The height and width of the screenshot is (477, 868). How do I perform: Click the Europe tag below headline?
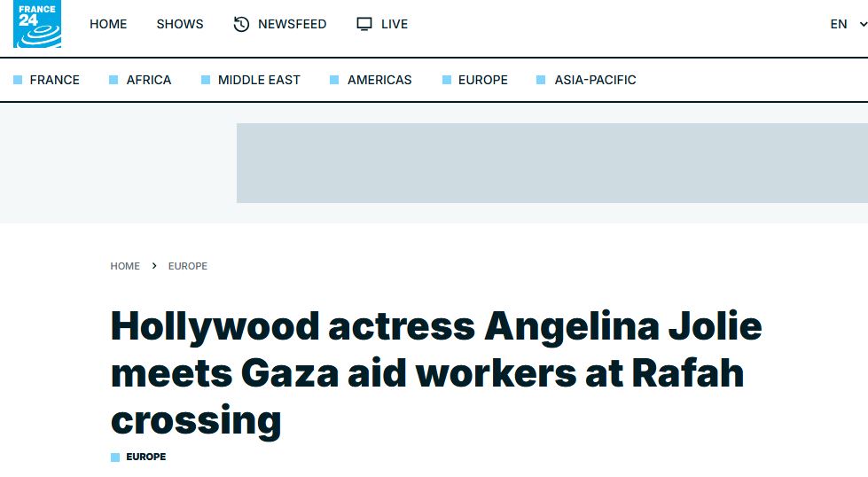pos(145,457)
